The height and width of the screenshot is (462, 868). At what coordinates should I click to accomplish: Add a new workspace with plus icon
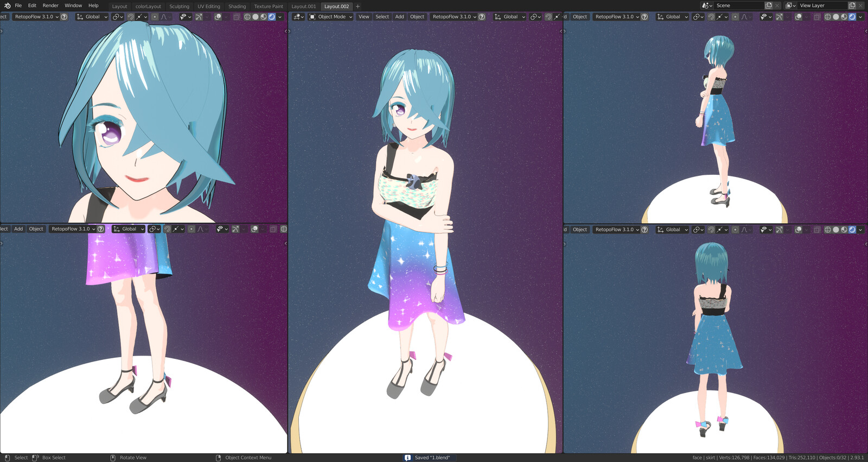[358, 7]
